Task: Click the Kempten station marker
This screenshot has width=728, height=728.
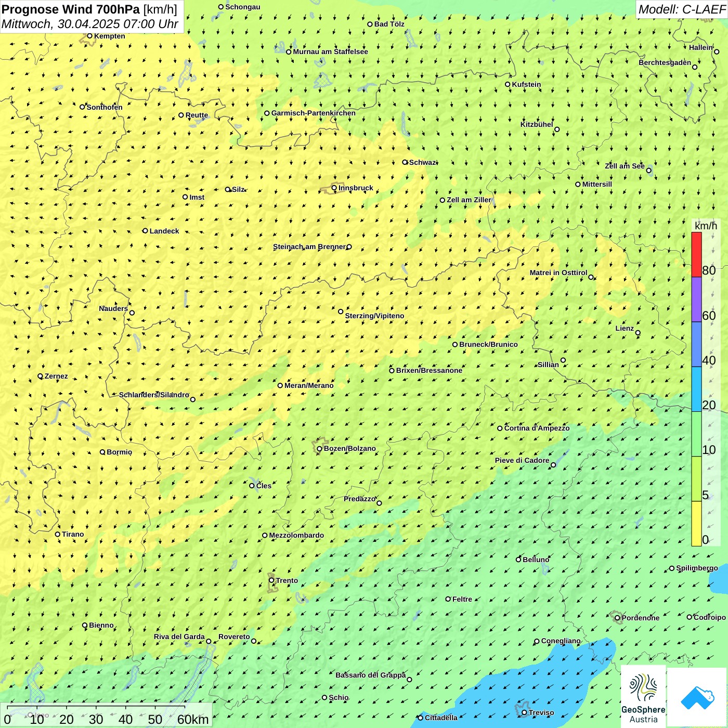Action: pyautogui.click(x=89, y=36)
